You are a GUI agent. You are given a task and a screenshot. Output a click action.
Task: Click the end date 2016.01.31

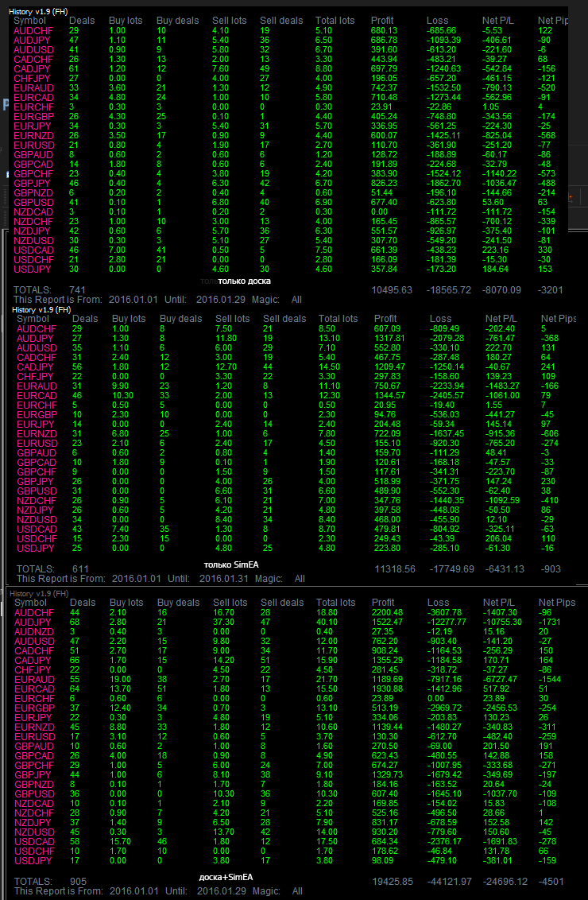[224, 579]
